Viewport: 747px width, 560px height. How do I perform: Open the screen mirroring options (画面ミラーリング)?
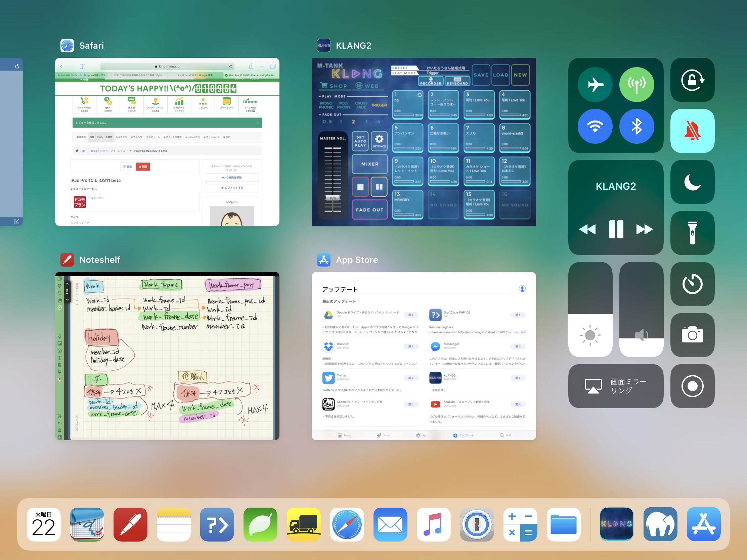click(x=615, y=386)
